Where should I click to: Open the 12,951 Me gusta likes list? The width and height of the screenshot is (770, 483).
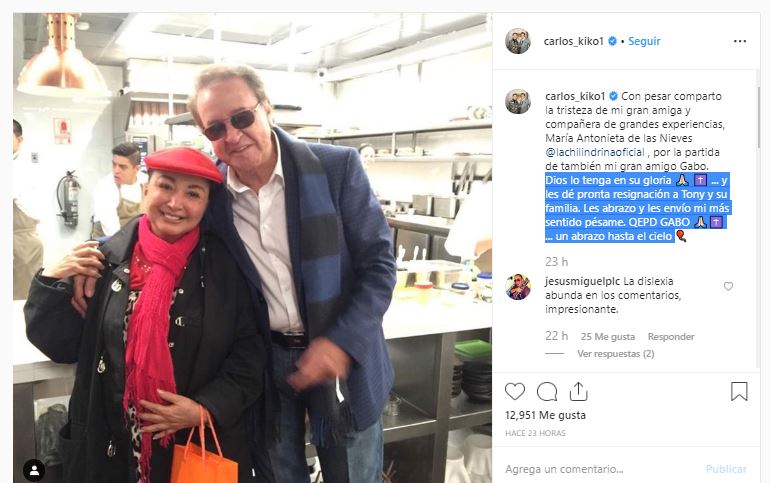click(x=545, y=415)
